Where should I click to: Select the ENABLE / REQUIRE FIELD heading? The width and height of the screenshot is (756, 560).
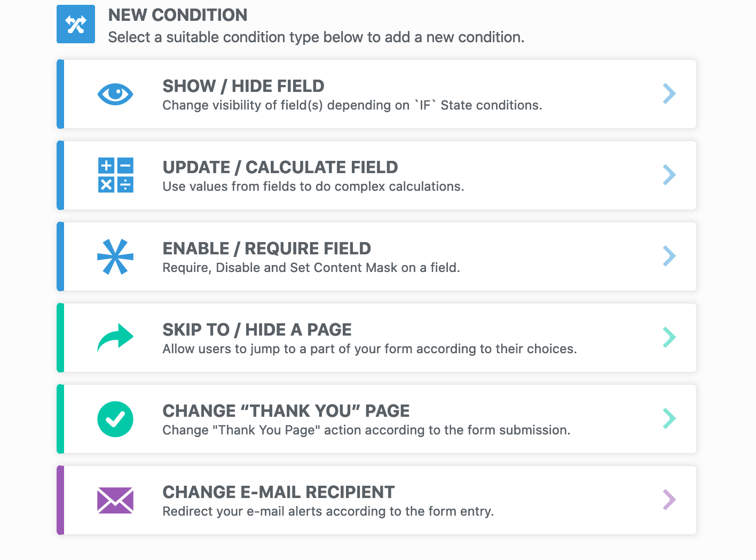[x=266, y=248]
